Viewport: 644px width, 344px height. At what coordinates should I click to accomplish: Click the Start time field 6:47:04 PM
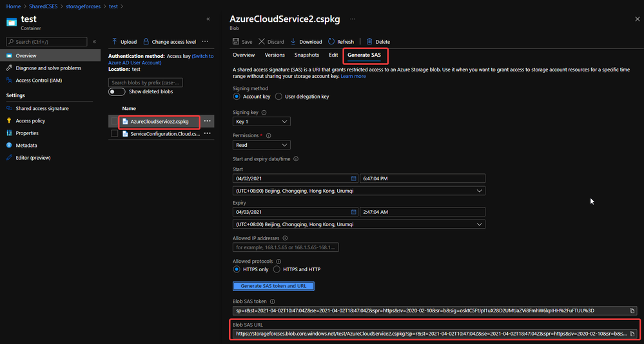pyautogui.click(x=423, y=178)
